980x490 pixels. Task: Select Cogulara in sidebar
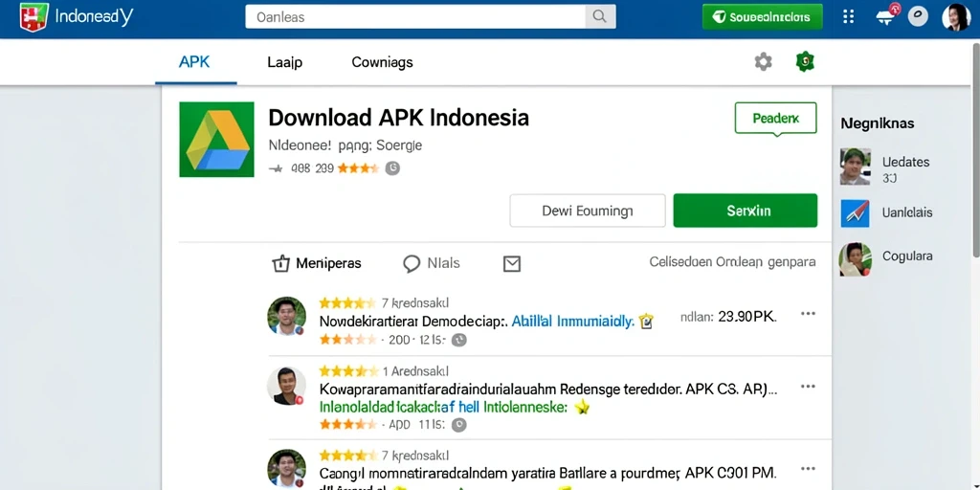pyautogui.click(x=907, y=256)
